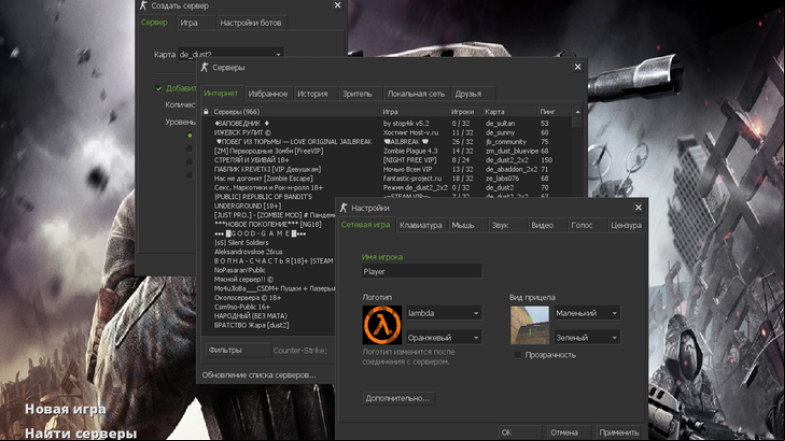The width and height of the screenshot is (785, 441).
Task: Close the Серверы window
Action: pyautogui.click(x=578, y=67)
